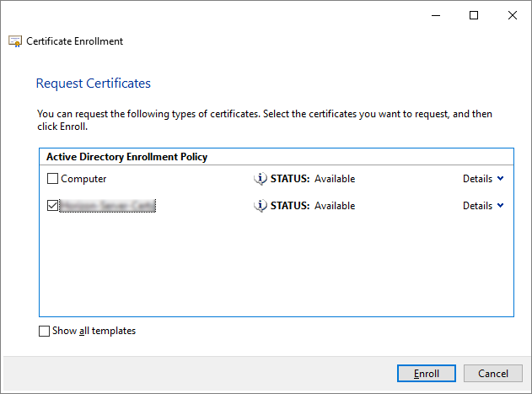Viewport: 532px width, 394px height.
Task: Close the Certificate Enrollment dialog
Action: (512, 15)
